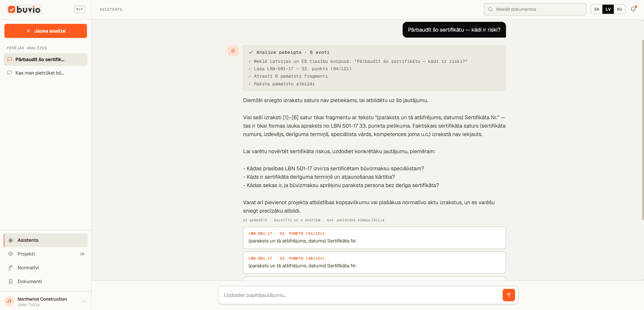The image size is (644, 310).
Task: Select the LV language option
Action: [x=608, y=9]
